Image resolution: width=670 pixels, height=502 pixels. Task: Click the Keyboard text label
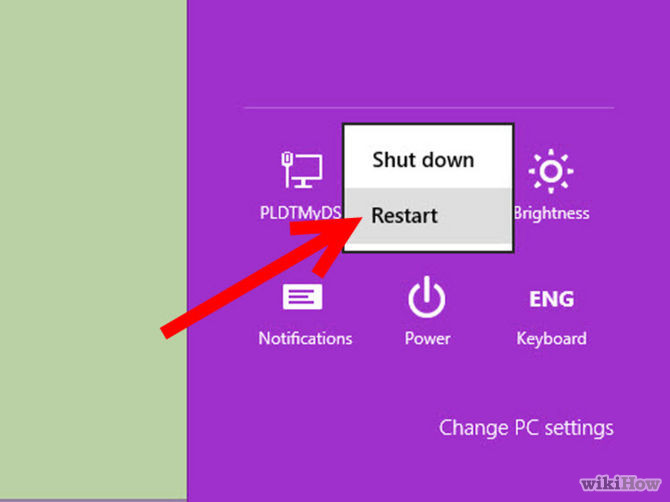coord(551,339)
